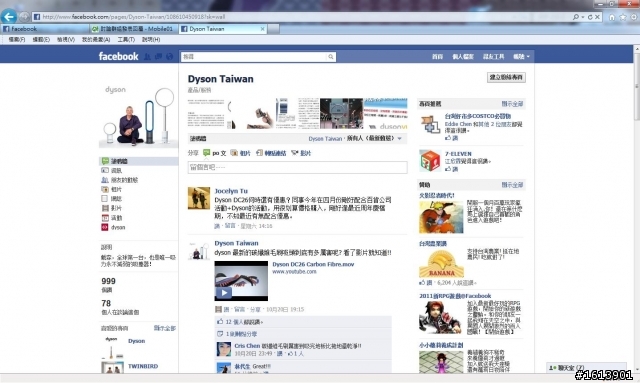Open the info item icon in left sidebar
This screenshot has width=640, height=383.
click(x=105, y=171)
